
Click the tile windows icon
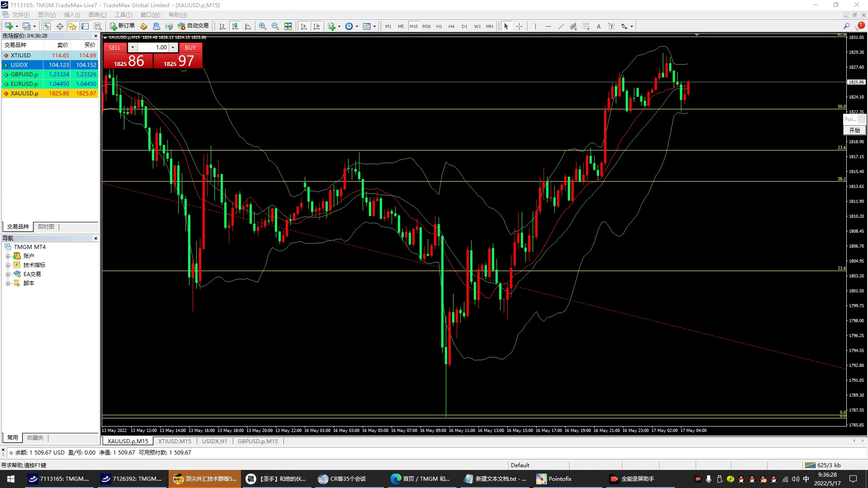tap(288, 26)
